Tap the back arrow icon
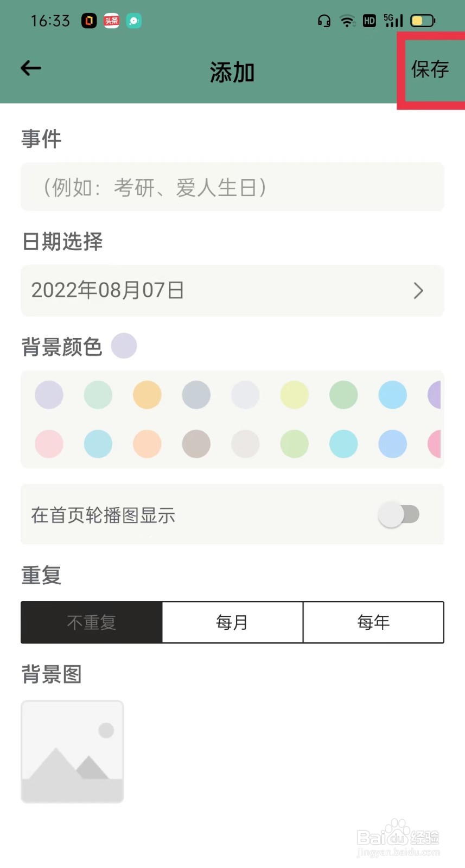 (31, 68)
